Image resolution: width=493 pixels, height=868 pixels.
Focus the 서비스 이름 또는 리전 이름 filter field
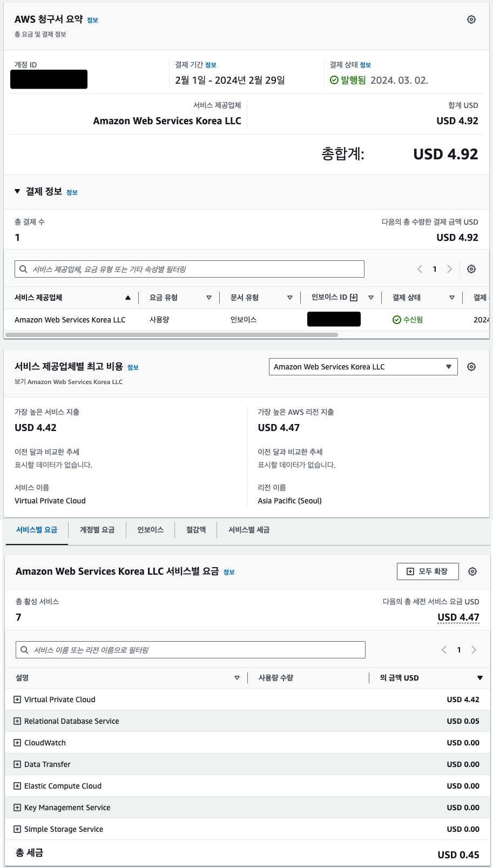[191, 650]
